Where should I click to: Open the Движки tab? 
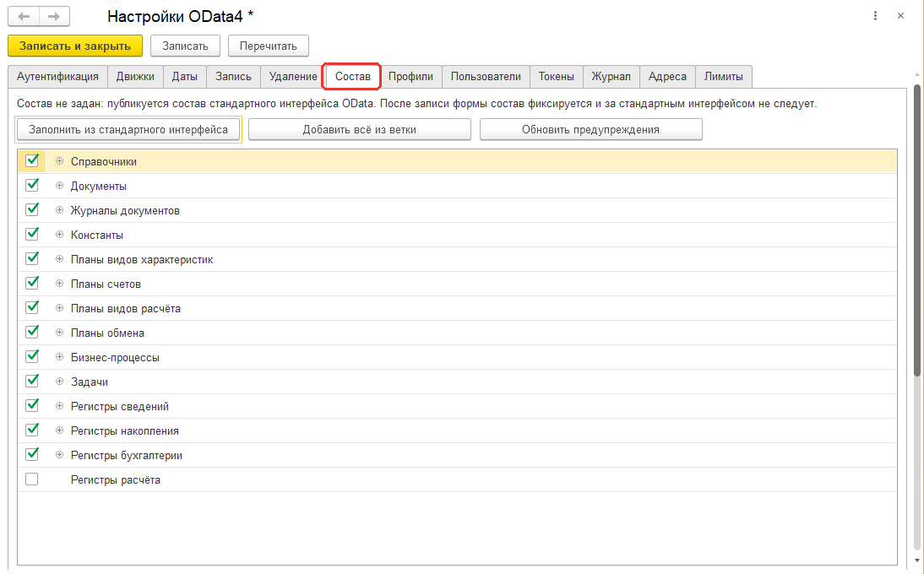tap(135, 77)
